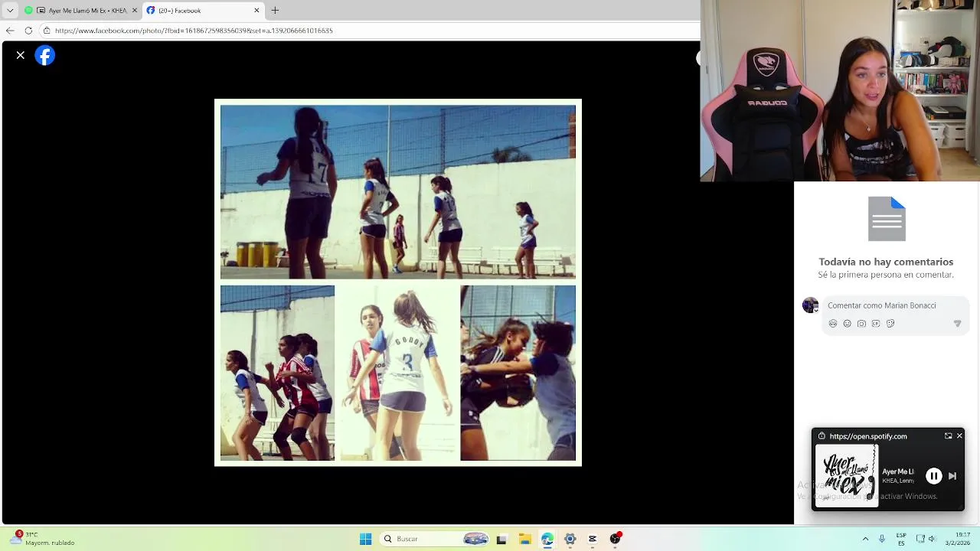Open Task View on the taskbar
Image resolution: width=980 pixels, height=551 pixels.
(501, 539)
